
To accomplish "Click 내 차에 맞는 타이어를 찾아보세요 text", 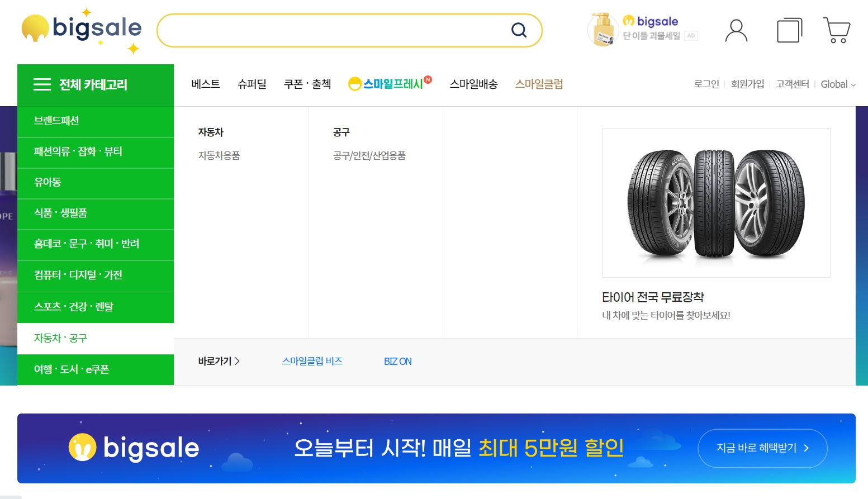I will point(666,316).
